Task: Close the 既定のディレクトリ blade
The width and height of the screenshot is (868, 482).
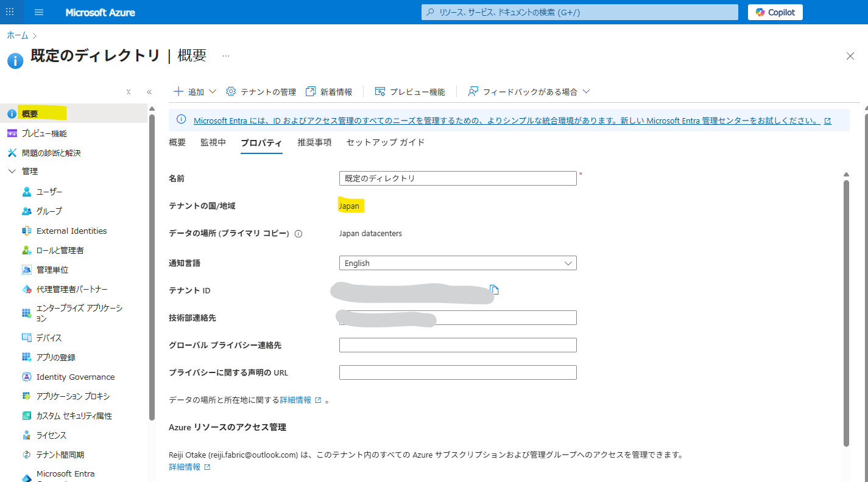Action: click(x=850, y=56)
